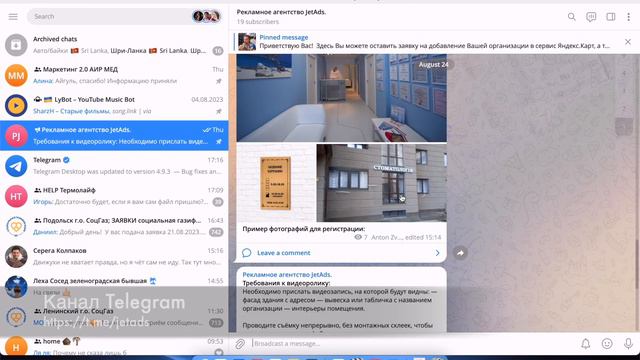Click 'Требования к видеоролику:' heading in post
The width and height of the screenshot is (640, 360).
[x=286, y=283]
